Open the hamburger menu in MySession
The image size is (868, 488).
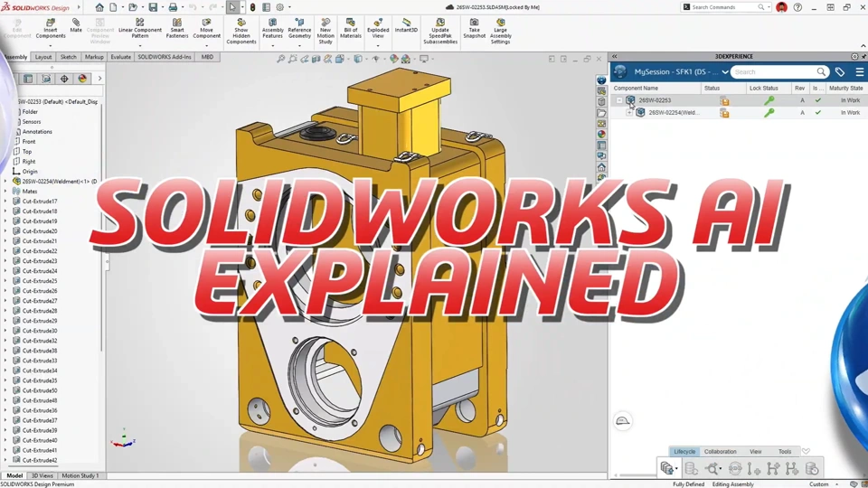click(x=859, y=72)
